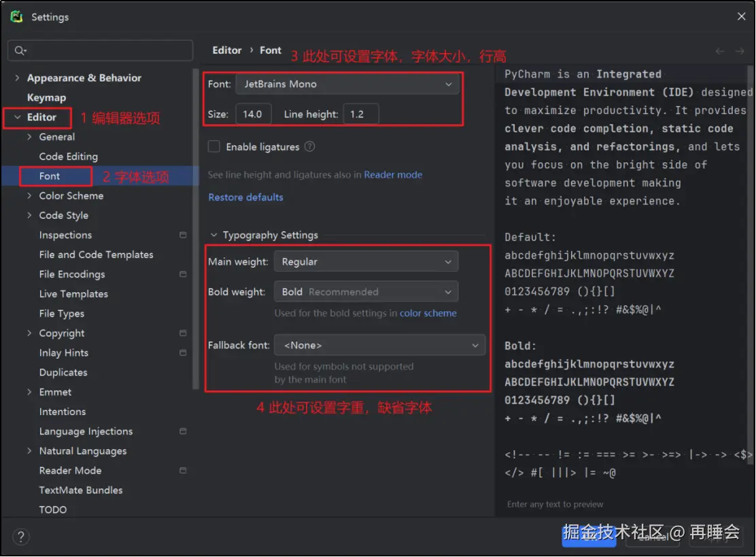Go back using the left arrow icon
The width and height of the screenshot is (756, 557).
pyautogui.click(x=719, y=51)
